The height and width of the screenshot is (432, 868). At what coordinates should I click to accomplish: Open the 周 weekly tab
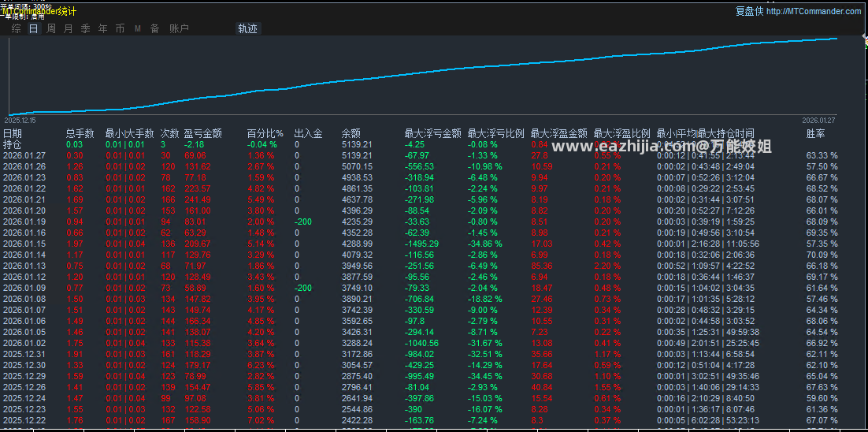point(51,29)
